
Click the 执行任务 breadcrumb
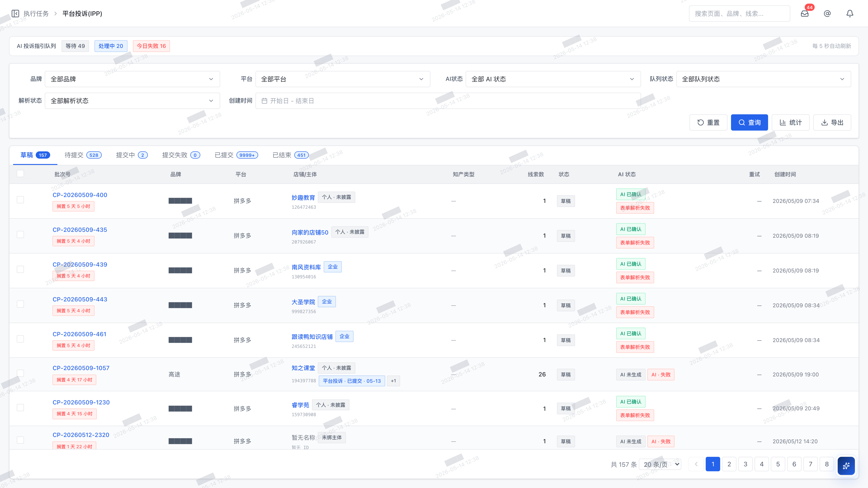(x=36, y=14)
